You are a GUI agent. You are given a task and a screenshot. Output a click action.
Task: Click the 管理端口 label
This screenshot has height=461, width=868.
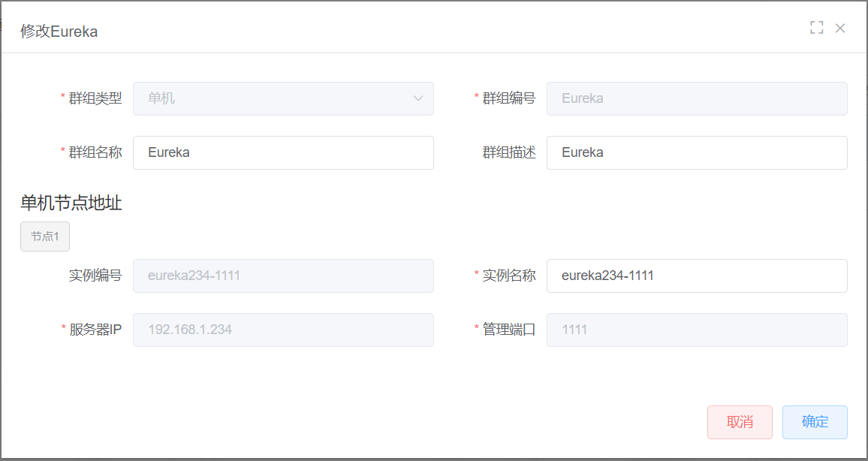509,330
